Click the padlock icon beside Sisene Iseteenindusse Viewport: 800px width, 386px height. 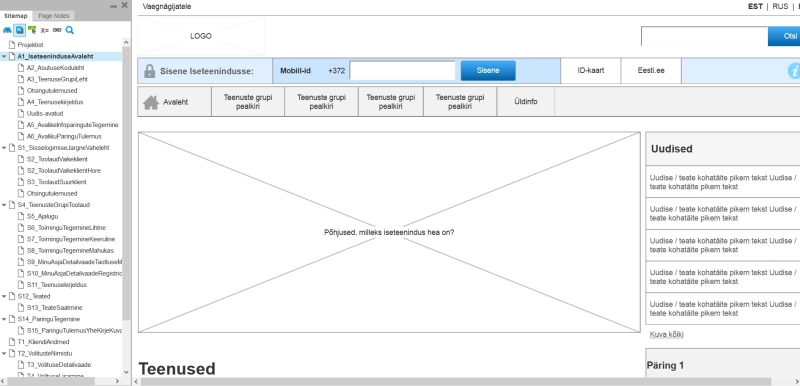(x=149, y=71)
